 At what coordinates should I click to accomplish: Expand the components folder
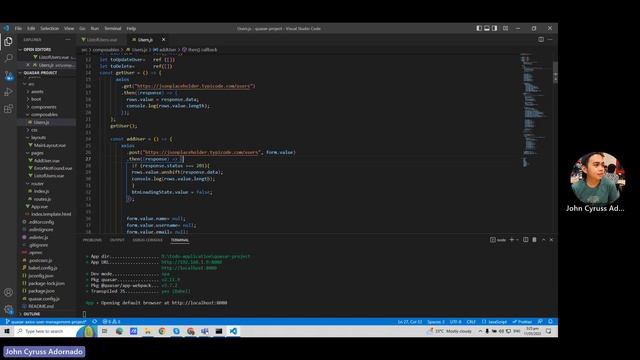44,107
